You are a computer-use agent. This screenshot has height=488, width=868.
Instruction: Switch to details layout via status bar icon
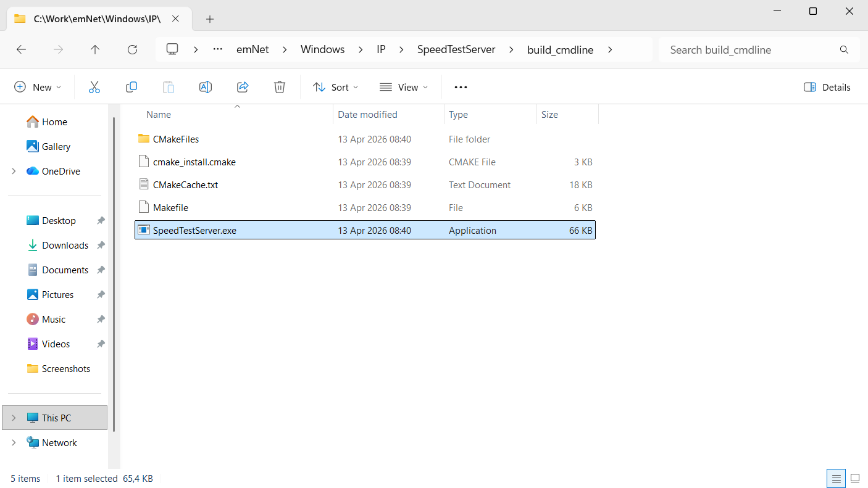point(836,478)
